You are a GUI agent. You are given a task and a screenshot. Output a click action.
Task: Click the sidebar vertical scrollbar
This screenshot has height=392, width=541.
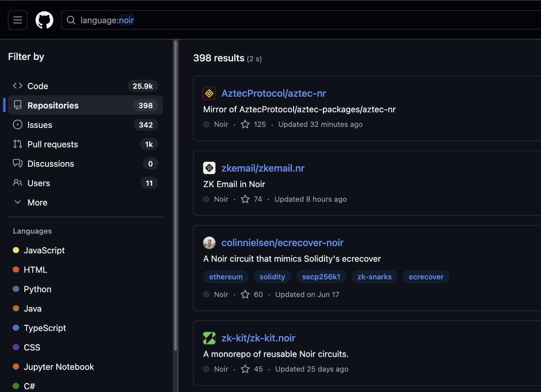[x=175, y=196]
